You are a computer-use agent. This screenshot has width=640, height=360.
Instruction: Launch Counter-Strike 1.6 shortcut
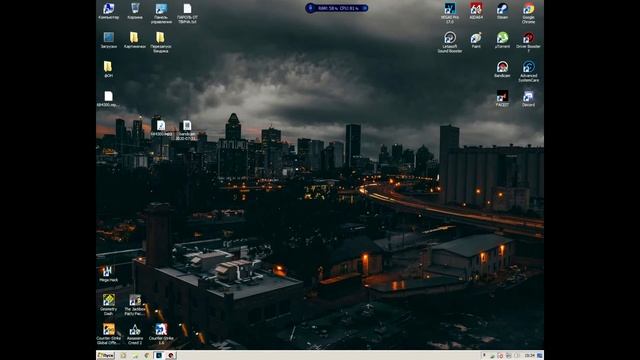(x=161, y=334)
